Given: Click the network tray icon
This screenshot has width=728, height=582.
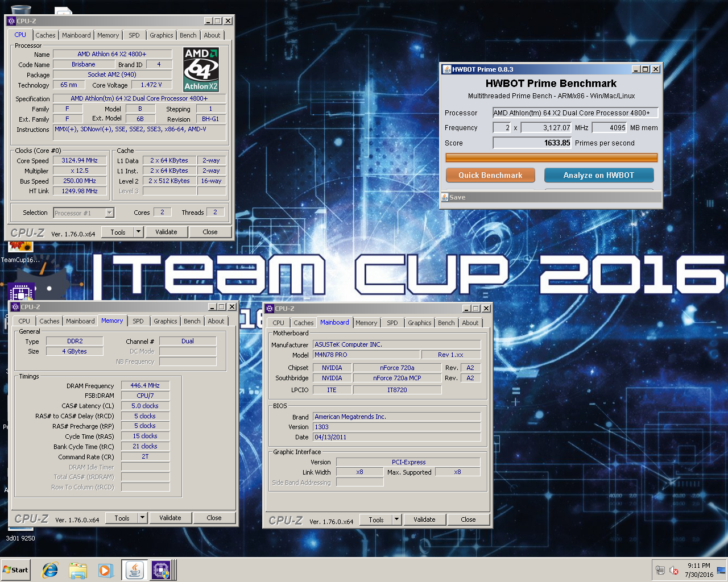Looking at the screenshot, I should [x=660, y=570].
